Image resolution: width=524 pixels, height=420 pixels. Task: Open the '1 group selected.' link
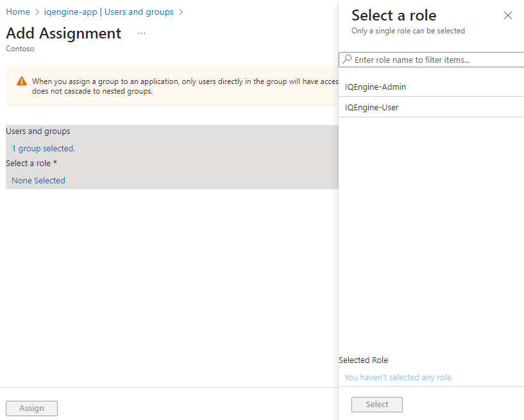(x=43, y=148)
